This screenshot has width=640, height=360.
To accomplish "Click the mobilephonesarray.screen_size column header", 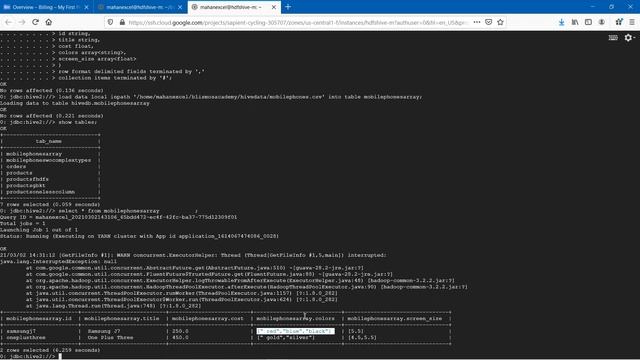I will (395, 318).
